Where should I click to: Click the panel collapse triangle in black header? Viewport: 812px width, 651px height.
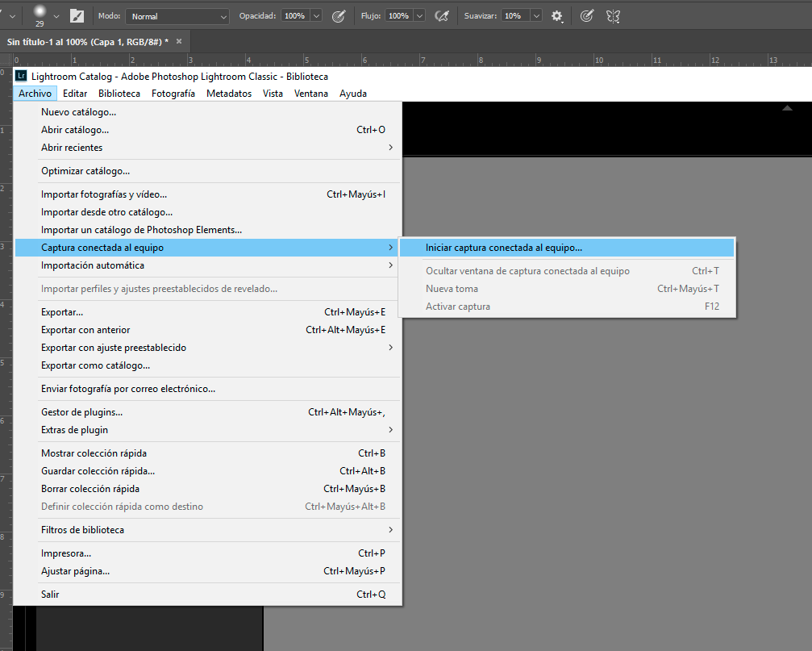787,108
